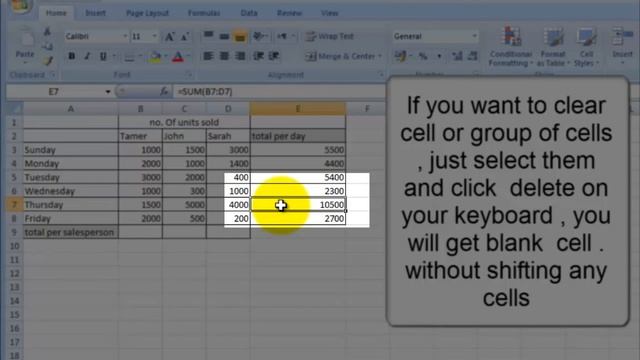Click the Shrink Font icon
Image resolution: width=640 pixels, height=360 pixels.
[x=185, y=37]
